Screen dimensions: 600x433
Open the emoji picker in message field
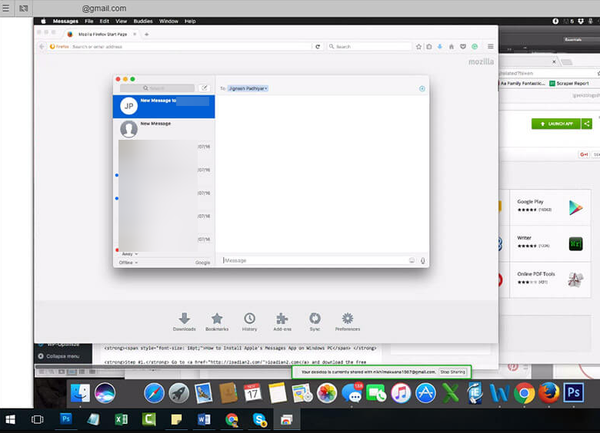[411, 261]
